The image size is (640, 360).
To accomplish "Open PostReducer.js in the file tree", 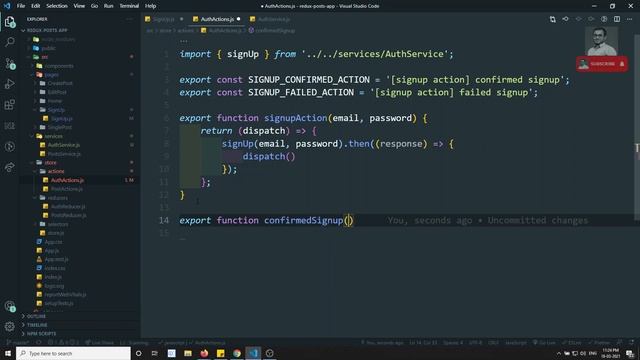I will (x=68, y=215).
